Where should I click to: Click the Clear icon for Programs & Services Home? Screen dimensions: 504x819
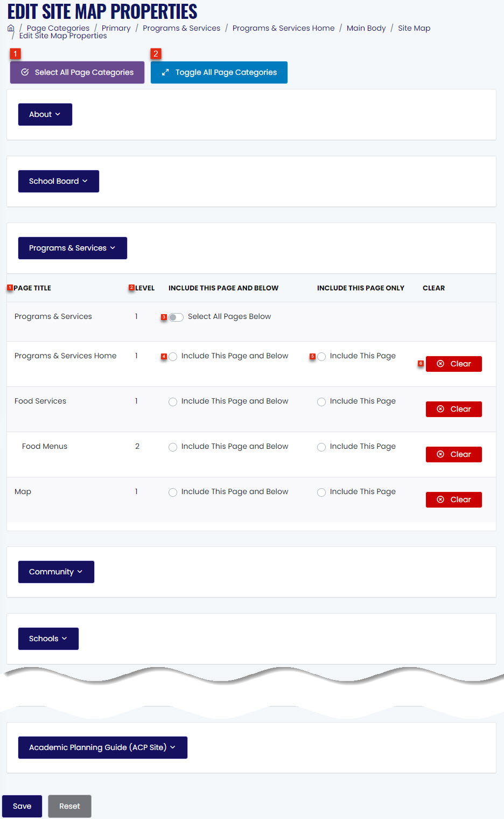[x=440, y=364]
